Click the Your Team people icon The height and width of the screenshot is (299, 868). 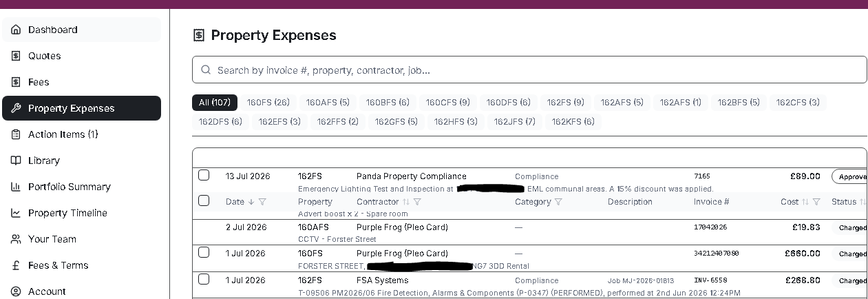coord(16,239)
